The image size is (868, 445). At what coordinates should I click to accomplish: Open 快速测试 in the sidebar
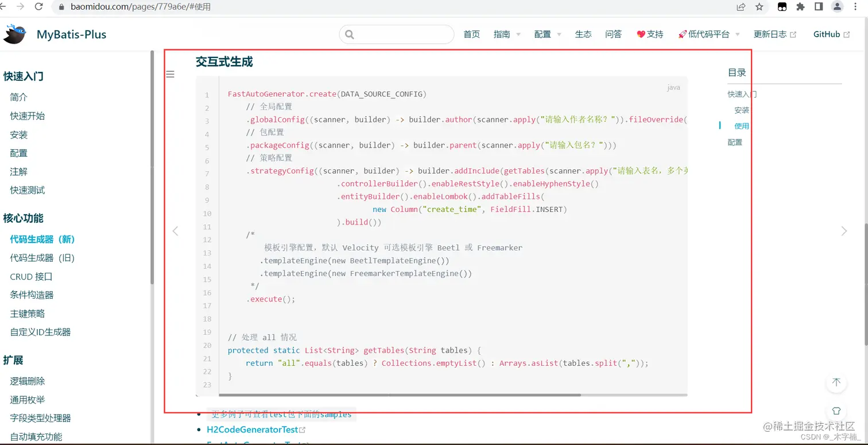(x=28, y=190)
